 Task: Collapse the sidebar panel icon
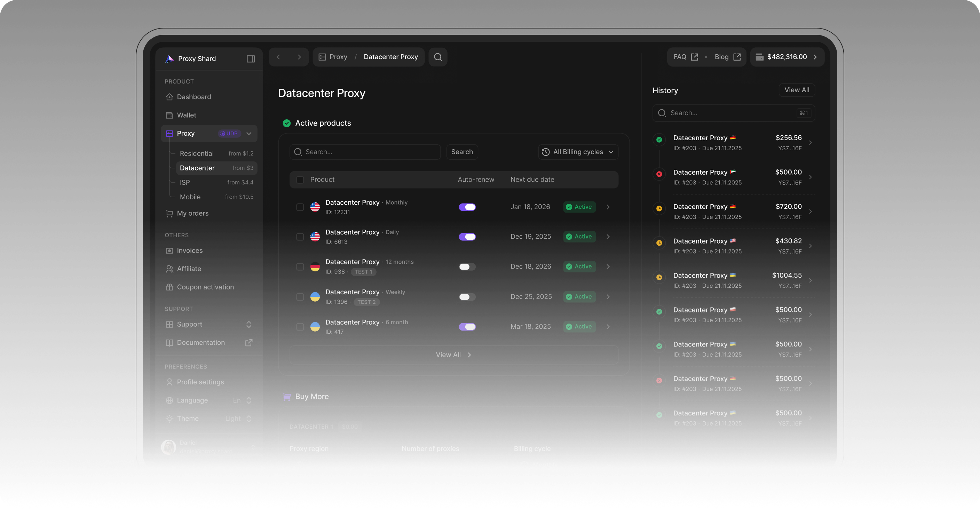tap(250, 58)
